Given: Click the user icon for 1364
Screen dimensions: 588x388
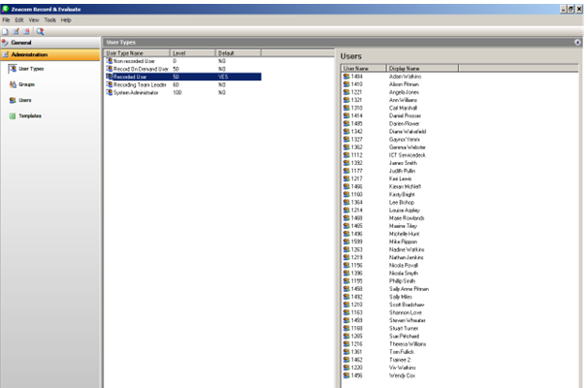Looking at the screenshot, I should (346, 202).
